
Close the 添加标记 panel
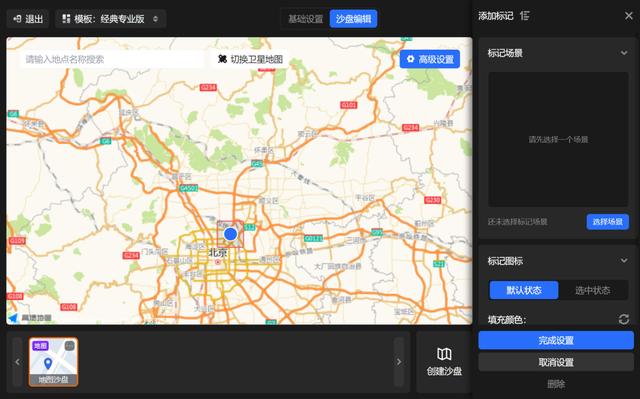629,16
